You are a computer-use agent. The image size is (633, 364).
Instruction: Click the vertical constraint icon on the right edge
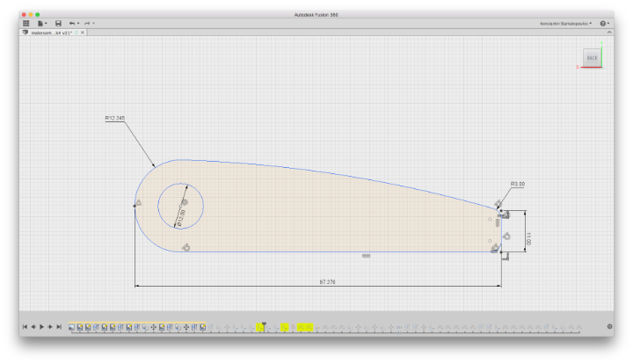point(498,222)
